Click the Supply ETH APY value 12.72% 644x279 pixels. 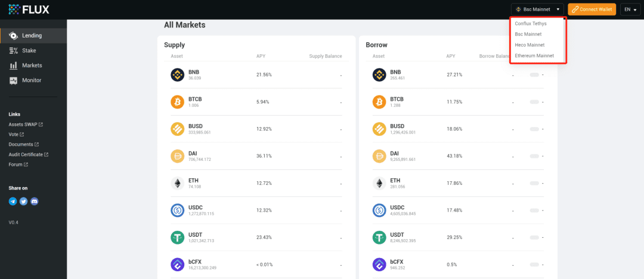[264, 183]
